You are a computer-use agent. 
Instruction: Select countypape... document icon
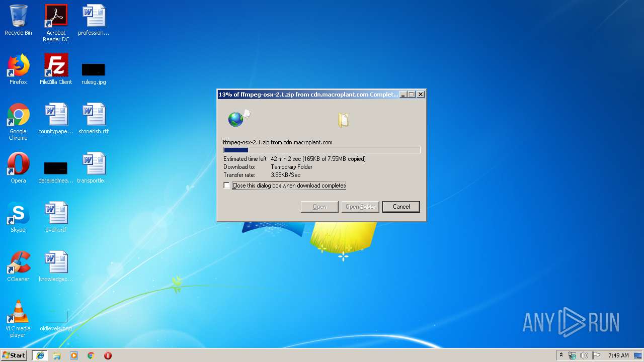(56, 119)
